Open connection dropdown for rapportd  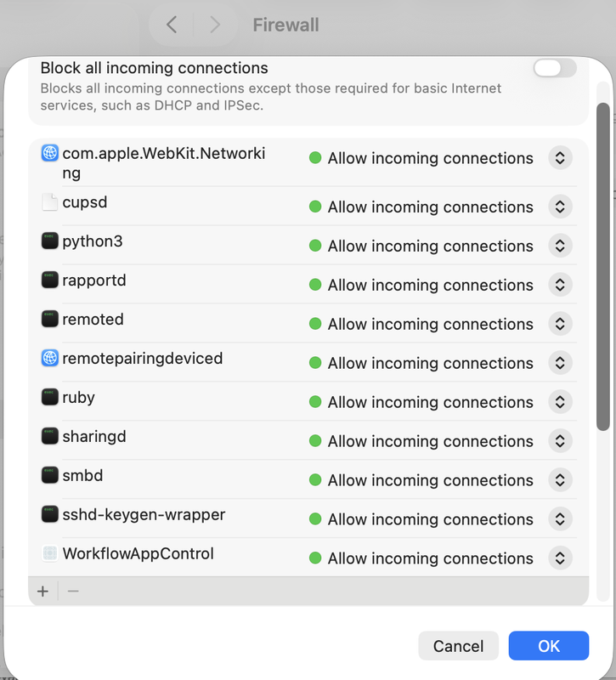pyautogui.click(x=560, y=285)
